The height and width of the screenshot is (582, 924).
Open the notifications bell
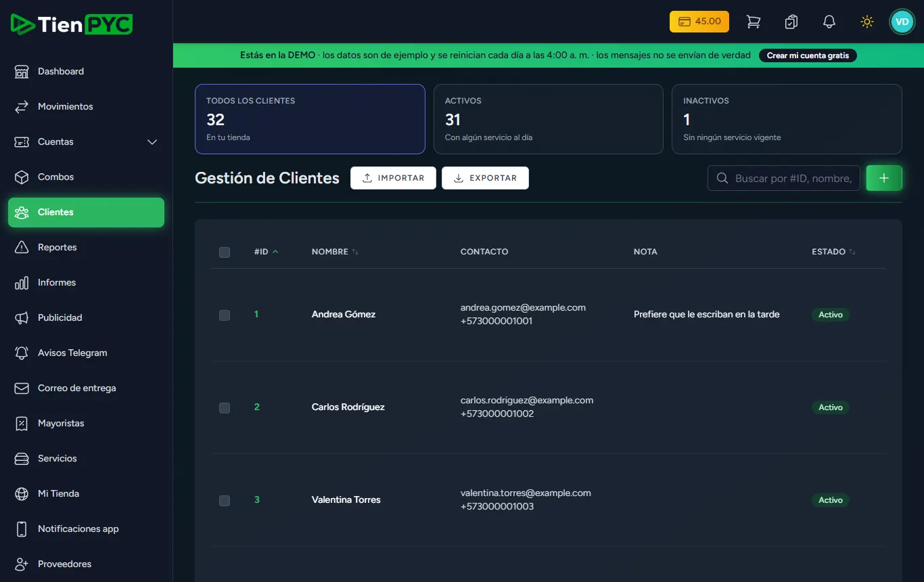coord(829,22)
